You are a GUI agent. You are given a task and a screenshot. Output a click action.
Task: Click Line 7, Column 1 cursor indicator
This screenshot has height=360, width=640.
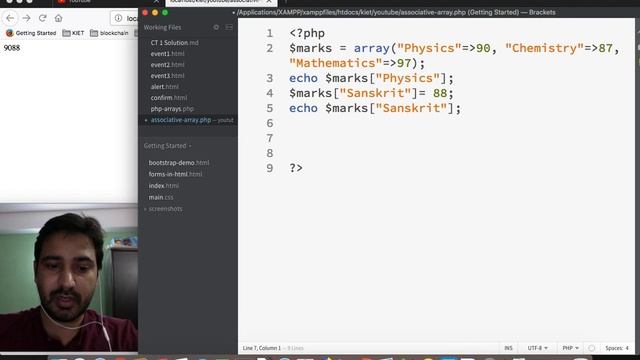(262, 348)
